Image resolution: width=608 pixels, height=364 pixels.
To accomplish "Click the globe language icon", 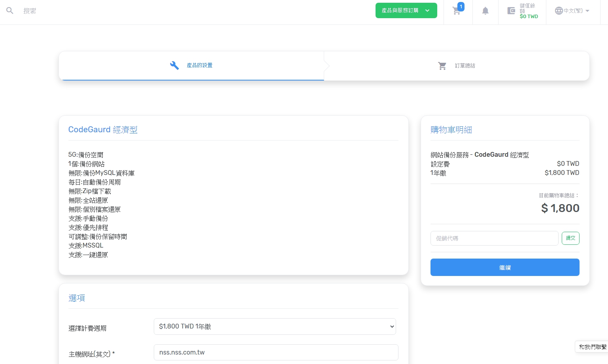I will pyautogui.click(x=559, y=11).
